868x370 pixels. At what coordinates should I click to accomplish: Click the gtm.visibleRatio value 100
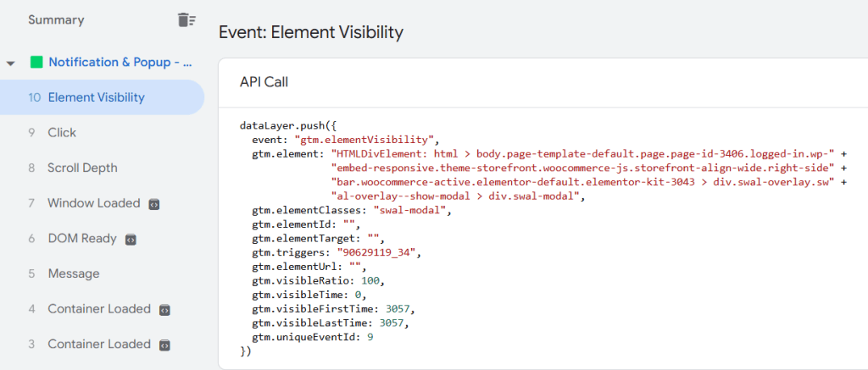point(370,280)
